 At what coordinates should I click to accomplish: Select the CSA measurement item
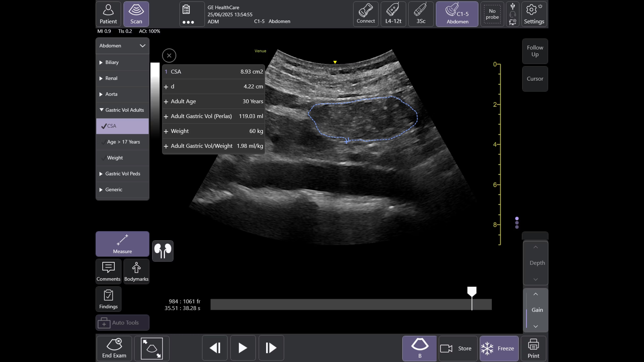[x=122, y=126]
